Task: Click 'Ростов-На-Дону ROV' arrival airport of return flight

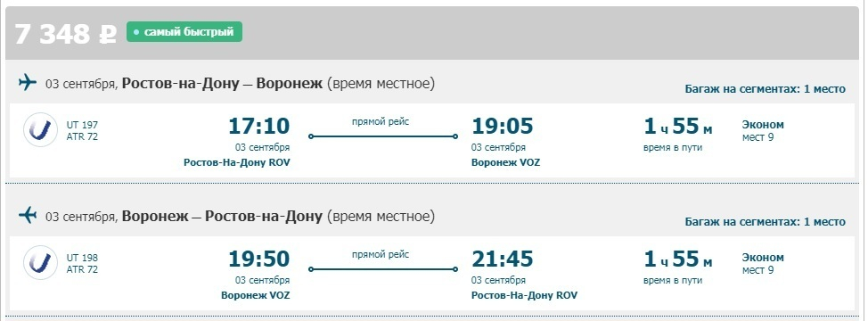Action: point(524,295)
